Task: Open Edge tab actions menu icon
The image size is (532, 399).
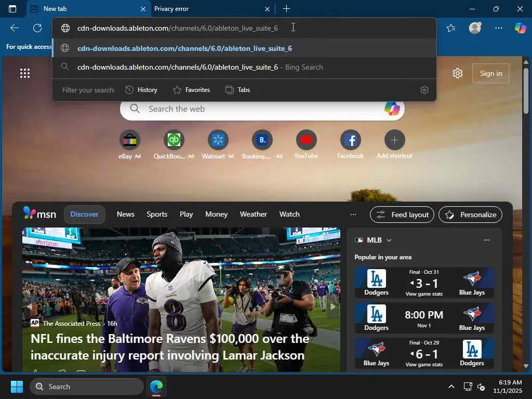Action: click(x=12, y=9)
